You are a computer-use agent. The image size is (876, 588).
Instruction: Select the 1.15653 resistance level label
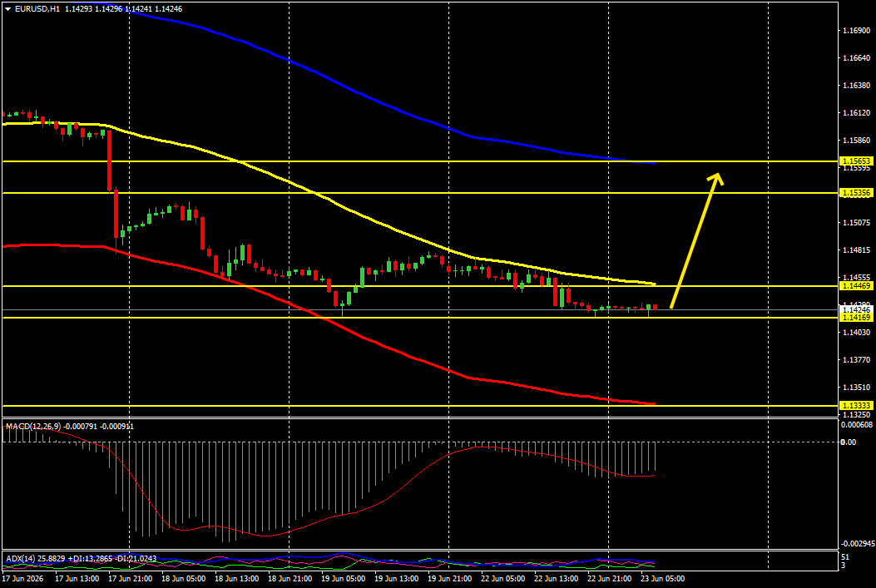pyautogui.click(x=857, y=161)
